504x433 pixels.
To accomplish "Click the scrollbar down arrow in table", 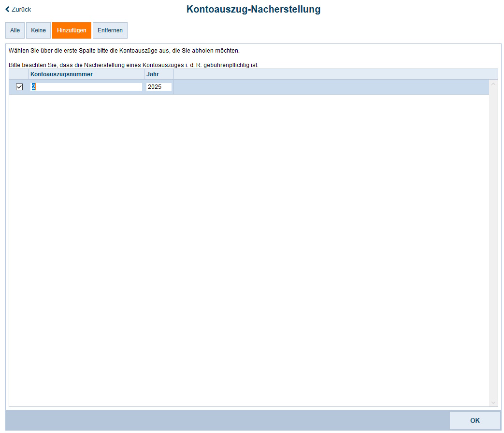I will 493,402.
